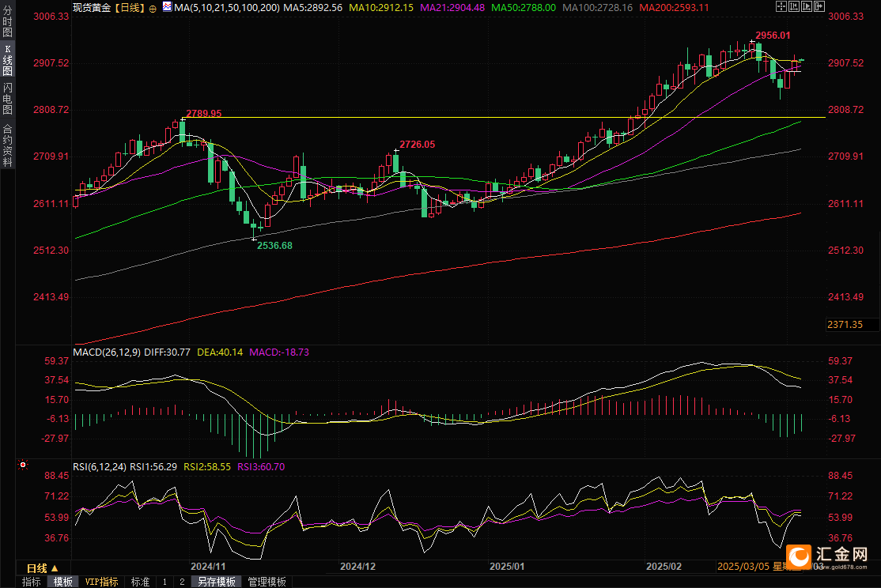Click the 另存模板 button

click(217, 582)
